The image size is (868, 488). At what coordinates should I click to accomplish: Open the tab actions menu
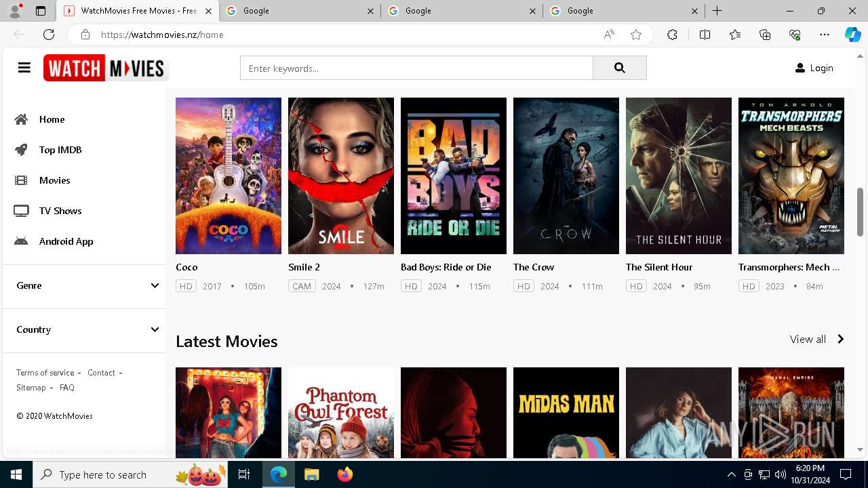pos(41,11)
